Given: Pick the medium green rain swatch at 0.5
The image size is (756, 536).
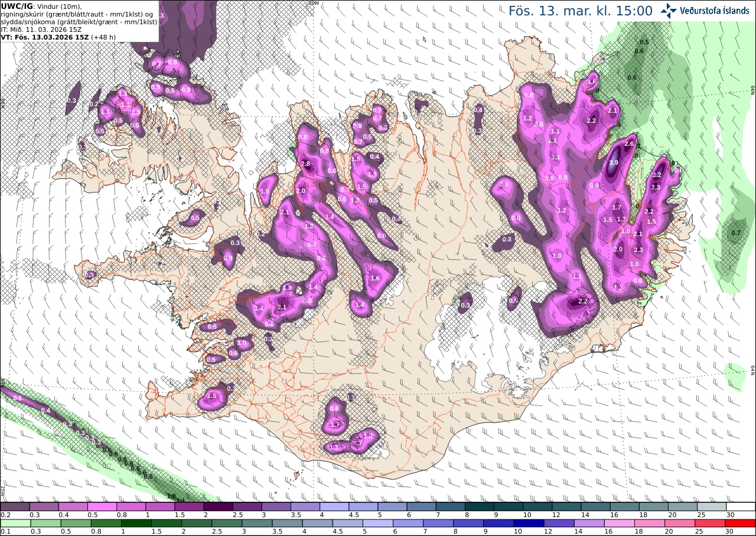Looking at the screenshot, I should click(x=75, y=523).
